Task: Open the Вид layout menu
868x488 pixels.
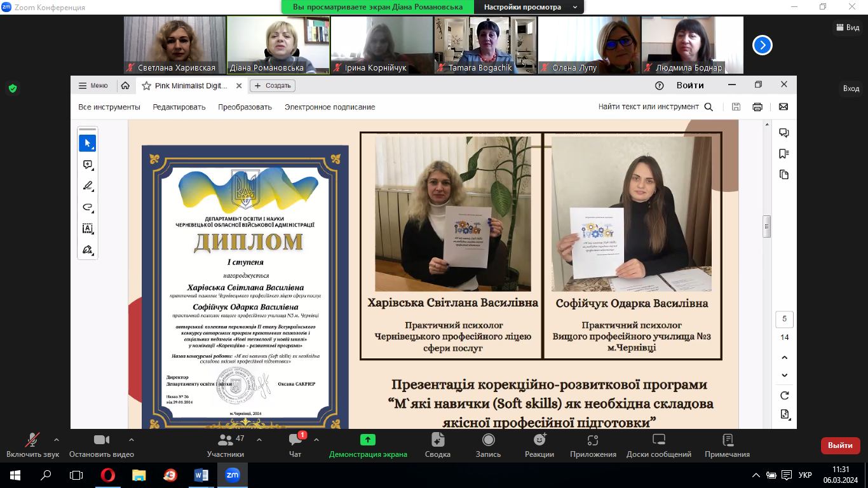Action: 848,27
